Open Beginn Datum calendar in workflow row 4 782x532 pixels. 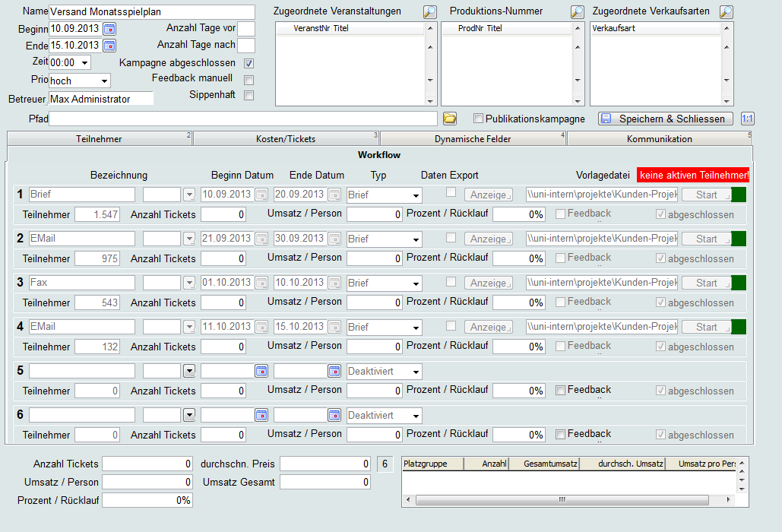coord(261,327)
